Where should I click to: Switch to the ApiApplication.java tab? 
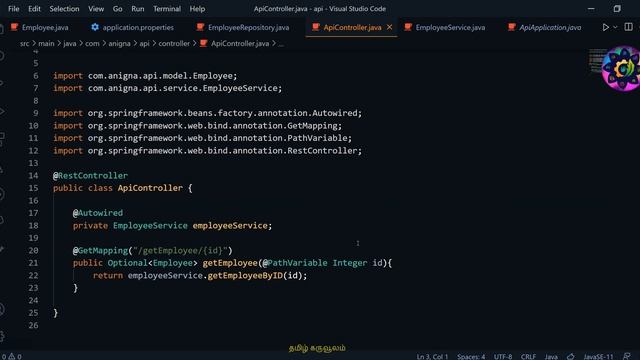click(545, 27)
